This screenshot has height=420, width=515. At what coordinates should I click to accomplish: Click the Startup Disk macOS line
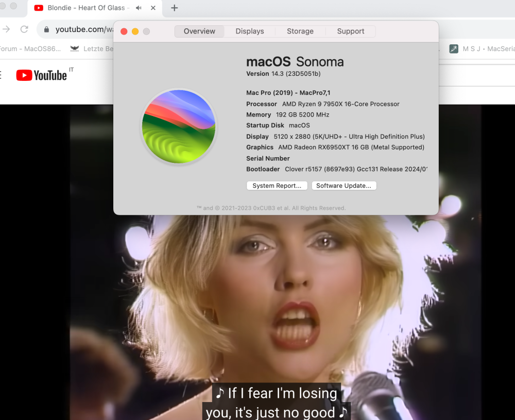click(x=278, y=125)
